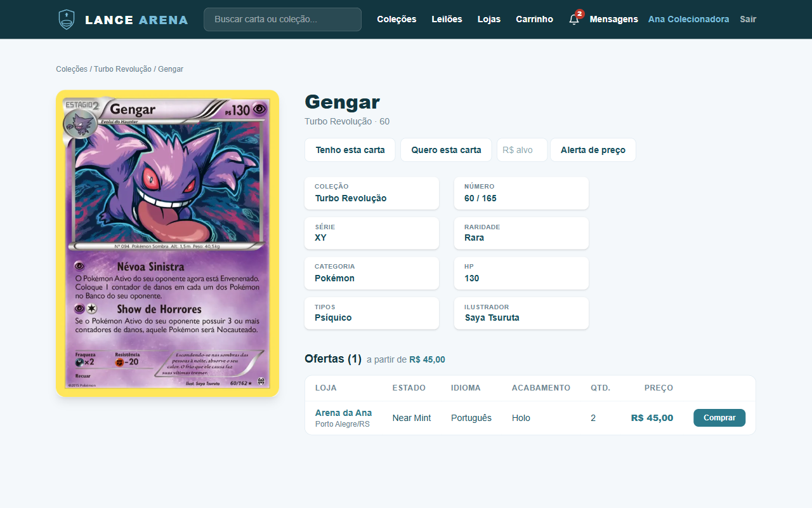
Task: Toggle the 'Tenho esta carta' button
Action: pyautogui.click(x=350, y=150)
